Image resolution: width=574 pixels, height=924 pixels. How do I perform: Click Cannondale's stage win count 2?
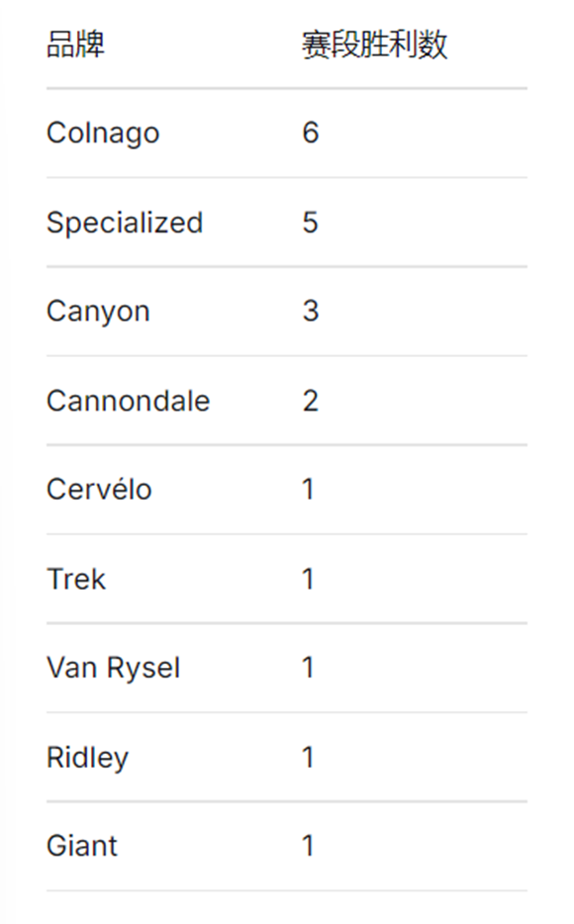pyautogui.click(x=311, y=402)
